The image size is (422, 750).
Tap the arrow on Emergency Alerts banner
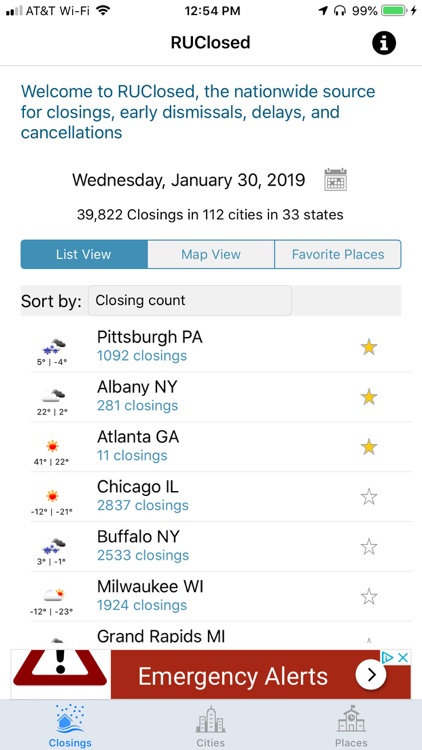[x=371, y=674]
